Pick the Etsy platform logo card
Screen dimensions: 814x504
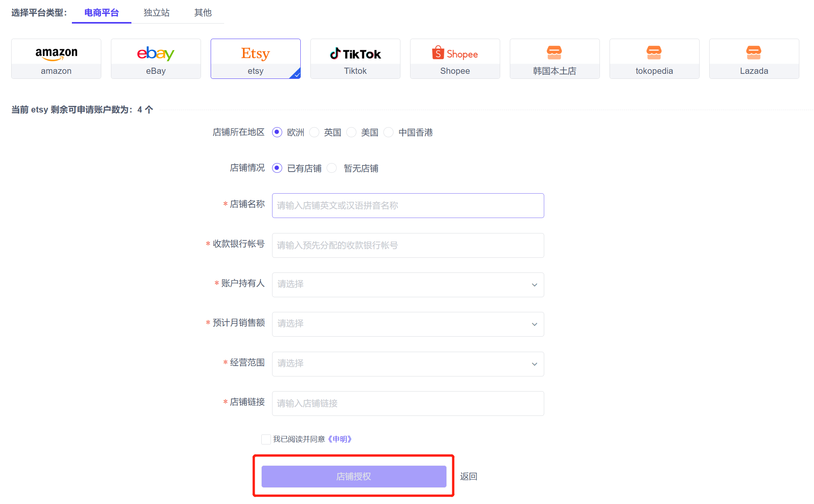click(x=255, y=58)
